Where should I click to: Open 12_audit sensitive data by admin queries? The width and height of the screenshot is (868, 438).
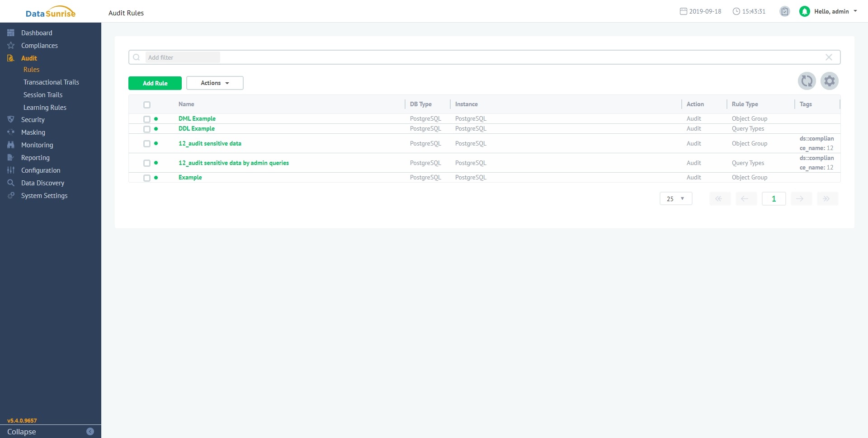click(234, 163)
